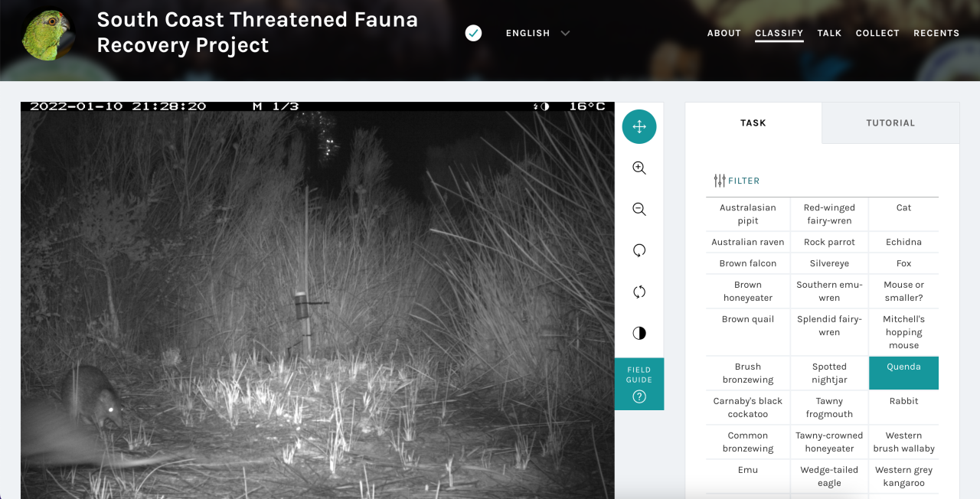Switch to the Task tab
The image size is (980, 499).
pyautogui.click(x=753, y=122)
